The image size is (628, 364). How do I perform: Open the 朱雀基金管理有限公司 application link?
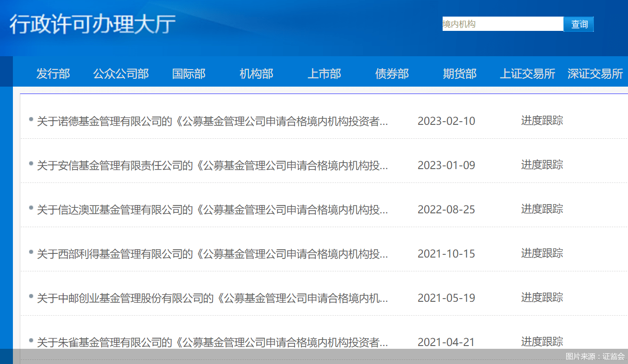click(x=213, y=342)
